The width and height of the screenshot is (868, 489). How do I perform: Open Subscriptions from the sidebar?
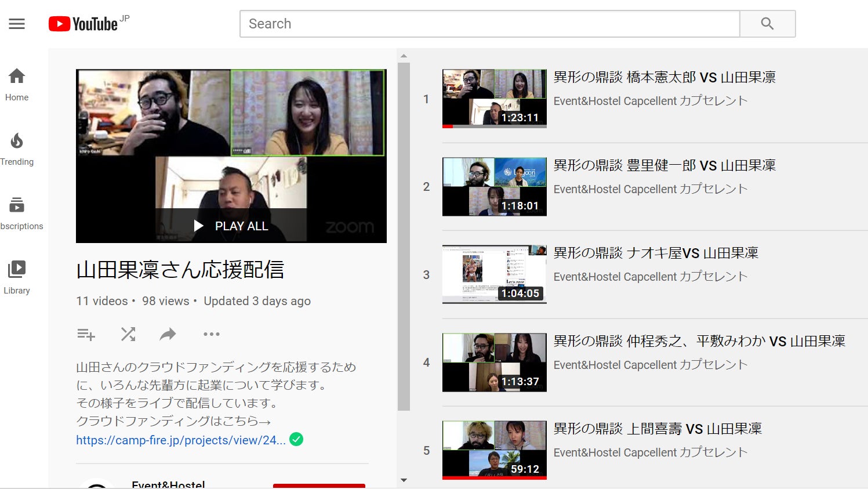tap(17, 213)
